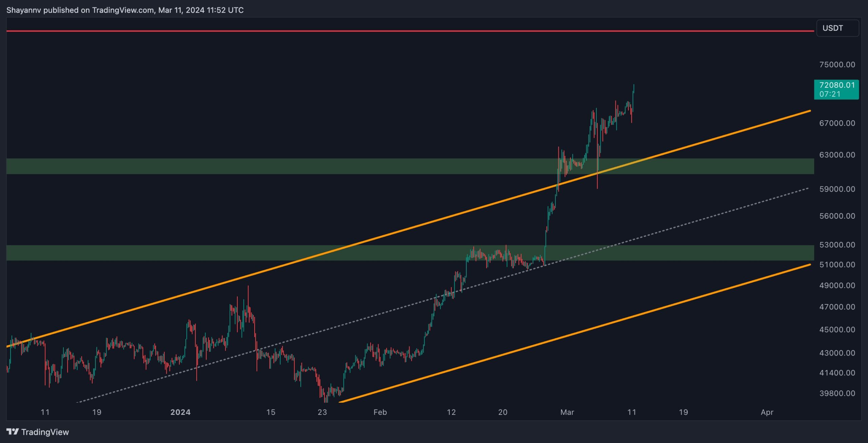Viewport: 868px width, 443px height.
Task: Click the Feb label on time axis
Action: 380,412
